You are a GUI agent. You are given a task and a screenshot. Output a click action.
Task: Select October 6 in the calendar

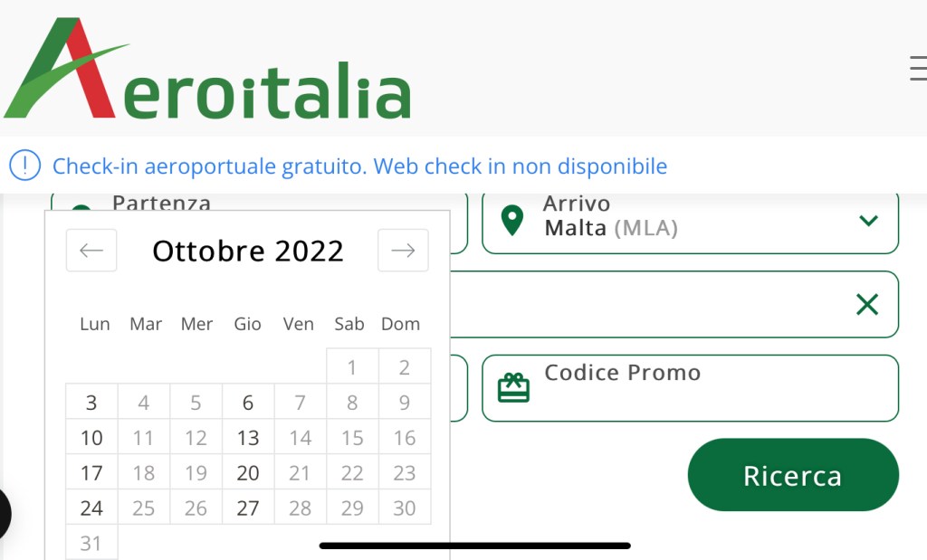click(248, 403)
